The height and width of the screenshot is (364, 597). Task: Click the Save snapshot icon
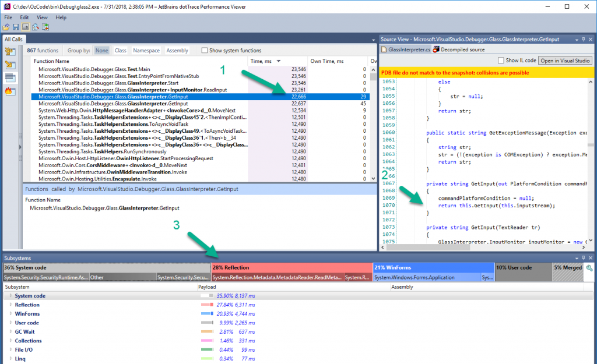click(x=16, y=27)
